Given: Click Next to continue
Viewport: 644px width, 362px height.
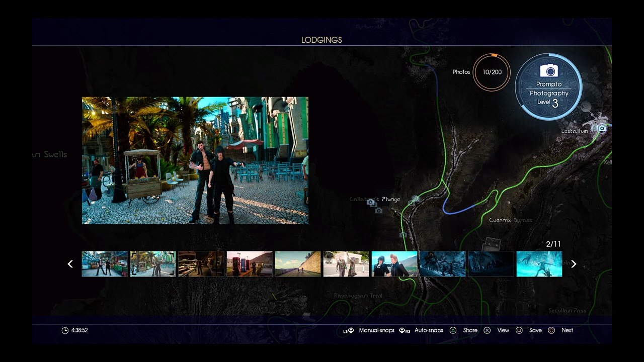Looking at the screenshot, I should pyautogui.click(x=567, y=330).
